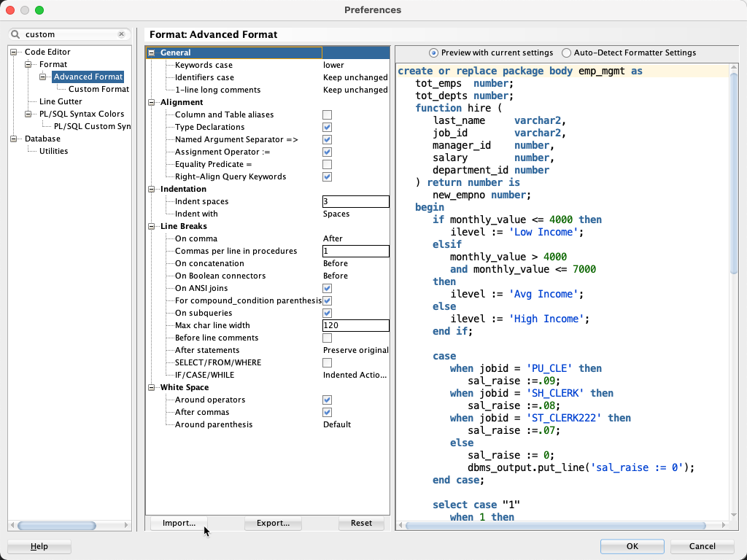Open Keywords case value dropdown
This screenshot has height=560, width=747.
click(355, 65)
